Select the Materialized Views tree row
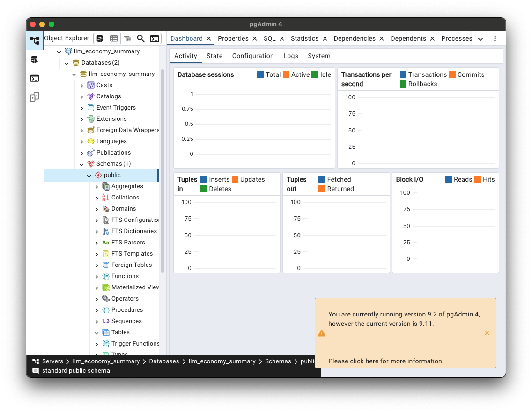This screenshot has width=532, height=412. click(x=102, y=287)
